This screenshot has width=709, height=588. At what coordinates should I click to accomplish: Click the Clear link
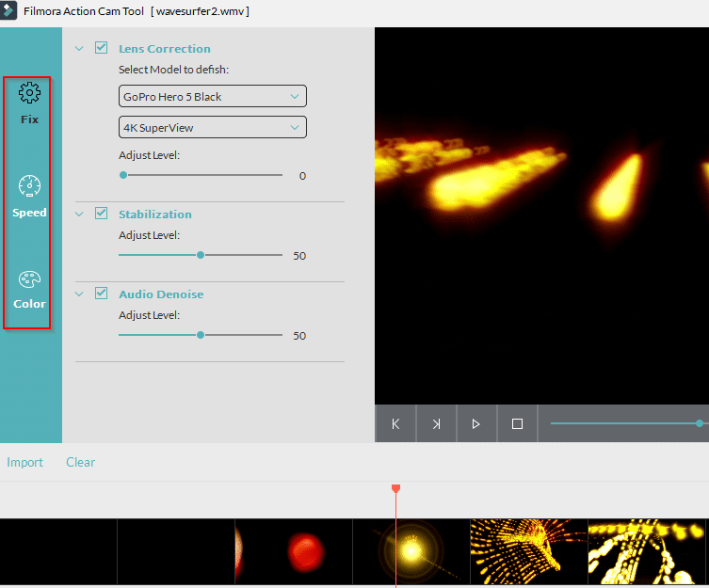coord(80,462)
